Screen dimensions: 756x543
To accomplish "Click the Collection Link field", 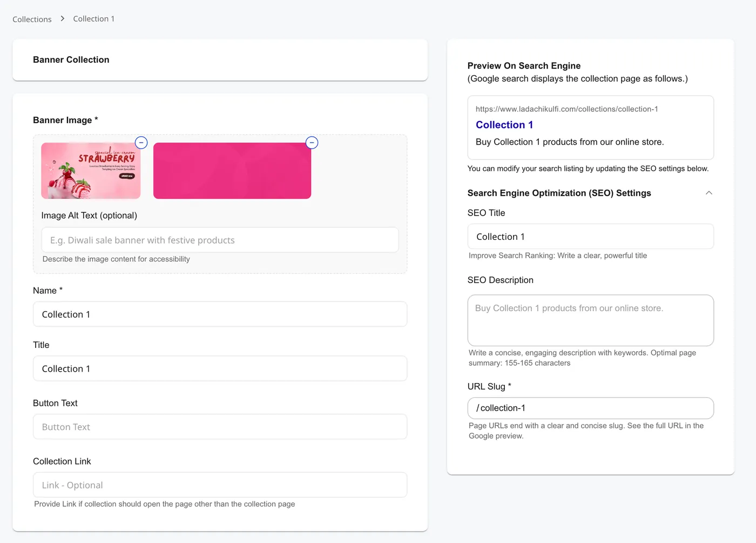I will click(220, 485).
